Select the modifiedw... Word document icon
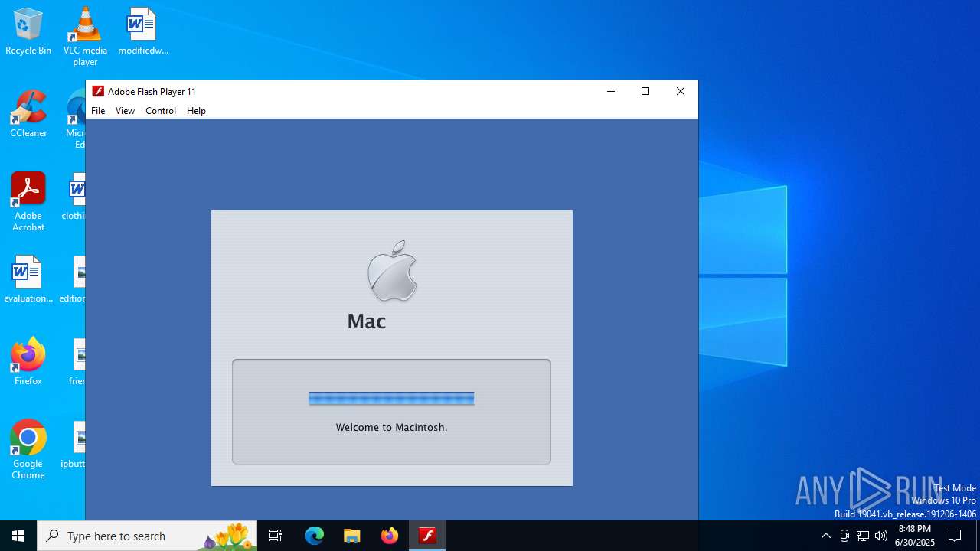Screen dimensions: 980x551 (142, 31)
